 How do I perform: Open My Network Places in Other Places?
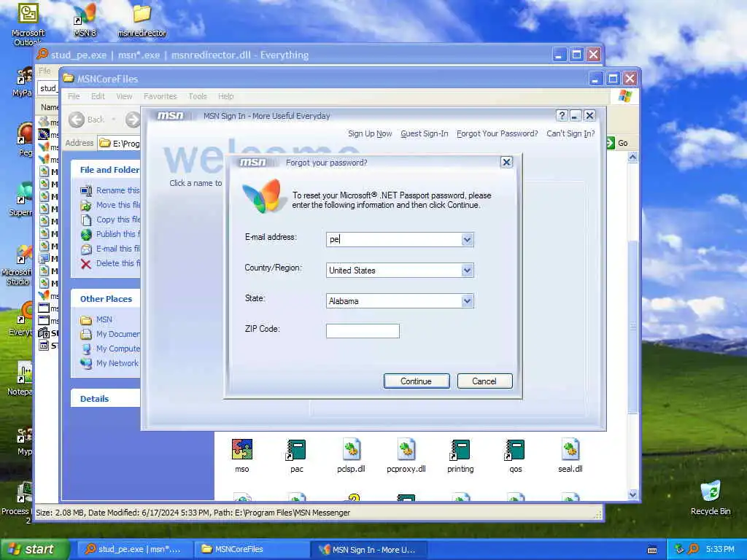pos(111,363)
